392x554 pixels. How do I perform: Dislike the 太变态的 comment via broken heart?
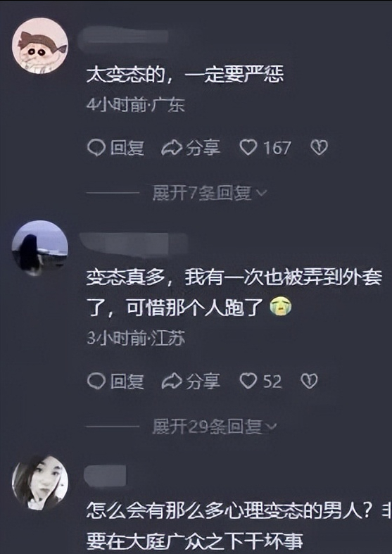[319, 147]
